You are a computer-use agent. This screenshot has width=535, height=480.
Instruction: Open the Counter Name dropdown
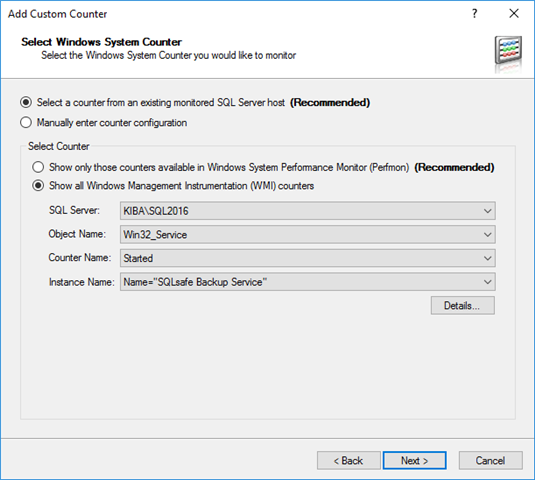tap(307, 258)
